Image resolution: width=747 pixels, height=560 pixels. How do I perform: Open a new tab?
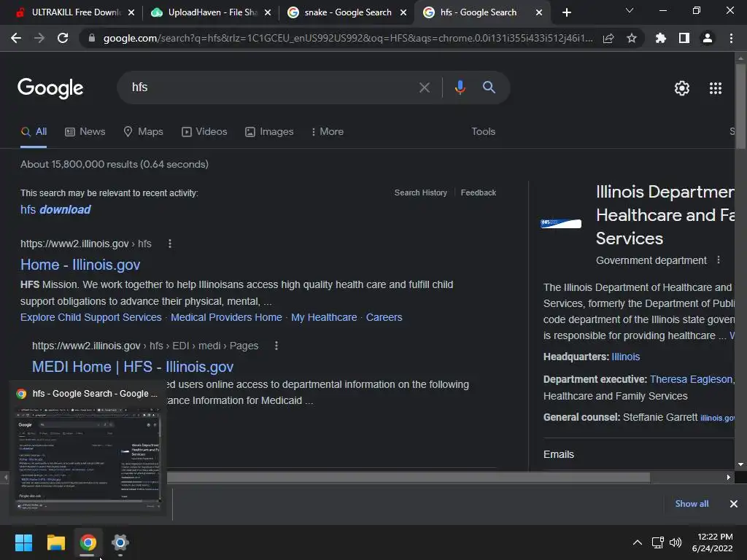(566, 12)
